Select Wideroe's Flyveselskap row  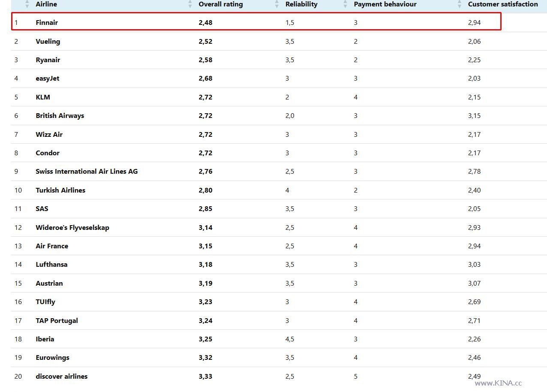[72, 228]
